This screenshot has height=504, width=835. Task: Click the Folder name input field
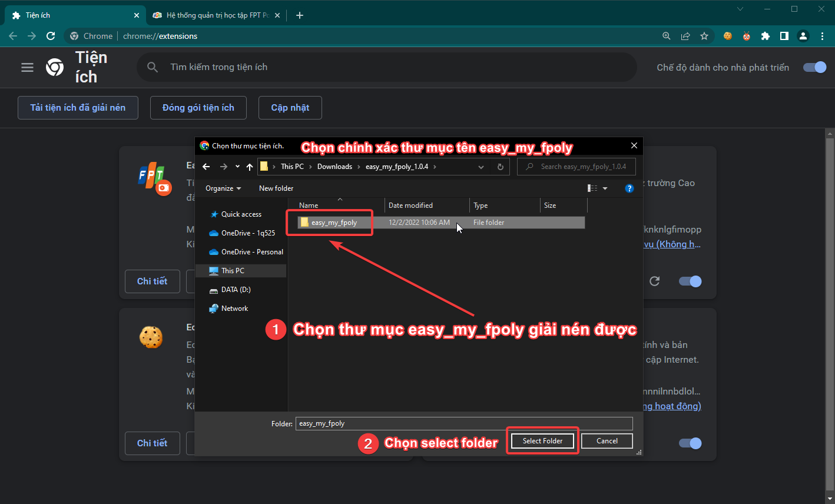pyautogui.click(x=464, y=423)
